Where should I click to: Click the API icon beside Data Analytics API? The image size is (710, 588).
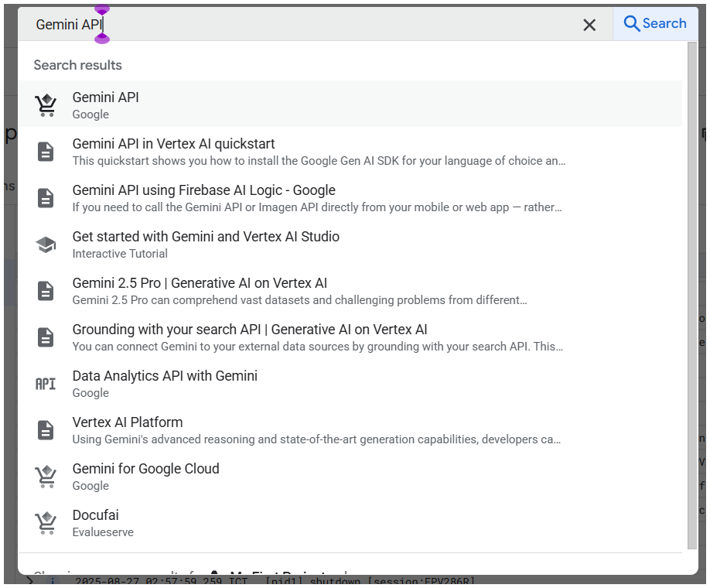click(46, 385)
